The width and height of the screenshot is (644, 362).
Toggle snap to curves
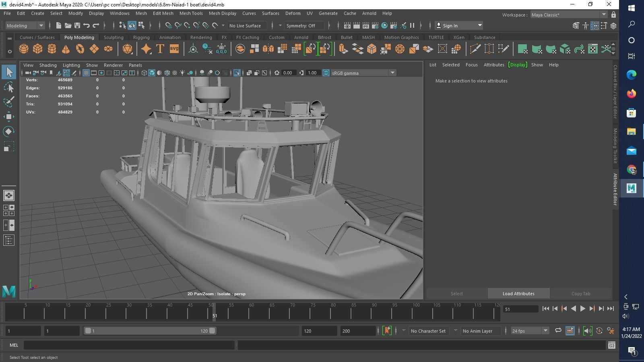click(178, 25)
